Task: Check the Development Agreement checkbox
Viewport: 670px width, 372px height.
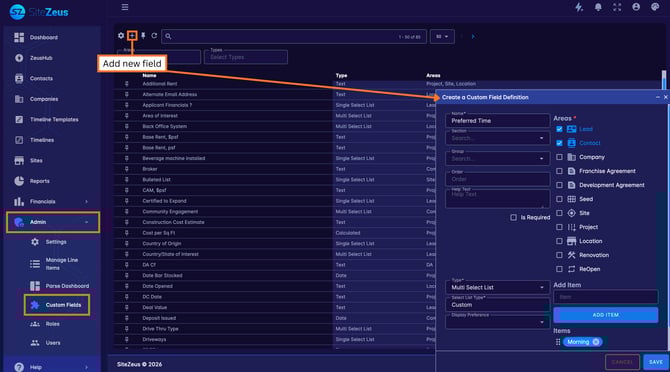Action: click(559, 185)
